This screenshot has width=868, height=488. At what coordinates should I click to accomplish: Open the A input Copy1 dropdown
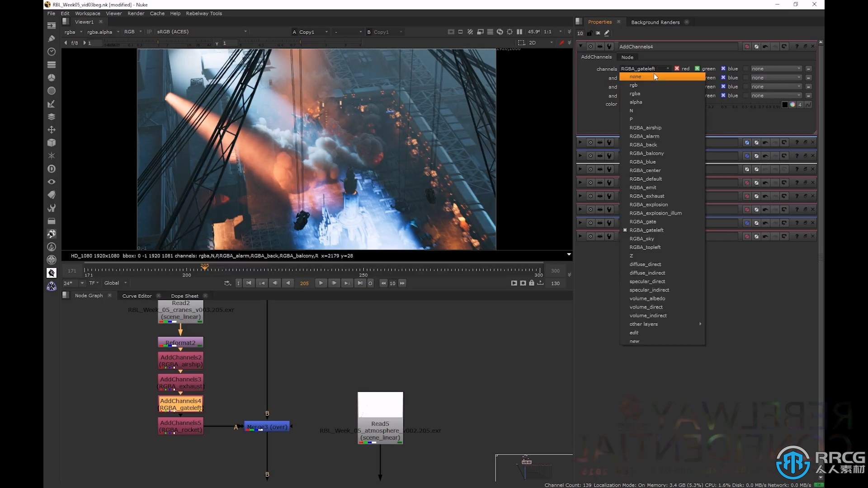(310, 32)
